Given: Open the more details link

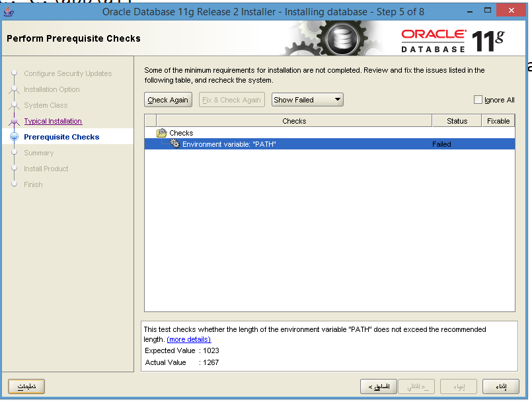Looking at the screenshot, I should click(x=188, y=339).
